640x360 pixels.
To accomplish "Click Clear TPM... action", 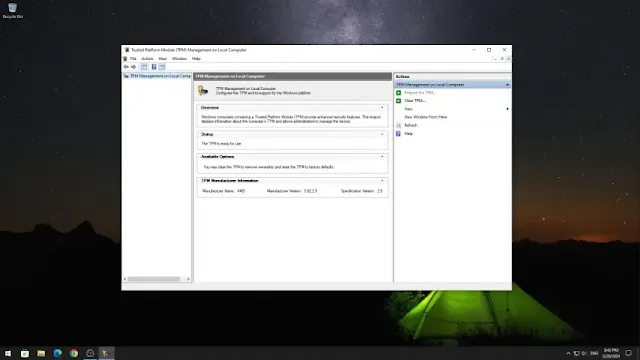I will tap(415, 101).
